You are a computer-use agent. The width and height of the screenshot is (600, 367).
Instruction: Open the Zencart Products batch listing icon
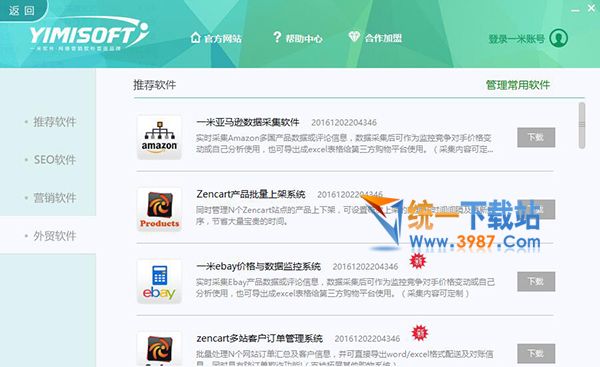159,209
